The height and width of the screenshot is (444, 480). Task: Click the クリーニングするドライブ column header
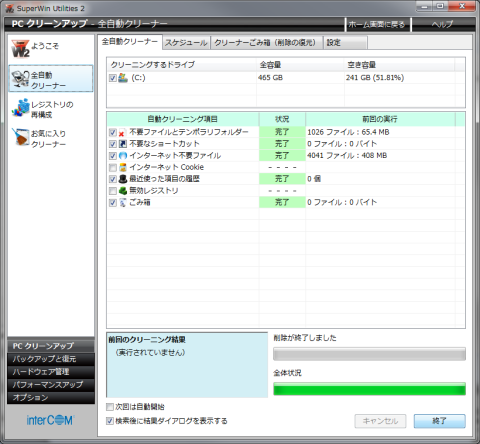(x=182, y=65)
